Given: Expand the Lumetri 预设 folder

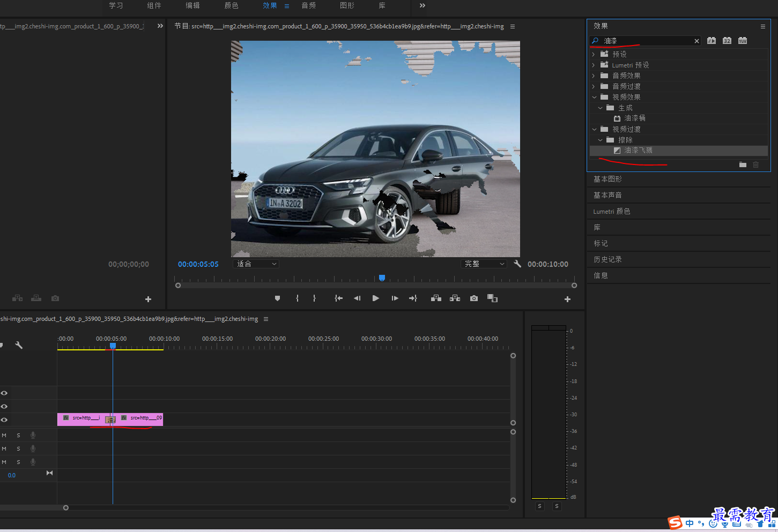Looking at the screenshot, I should click(593, 65).
